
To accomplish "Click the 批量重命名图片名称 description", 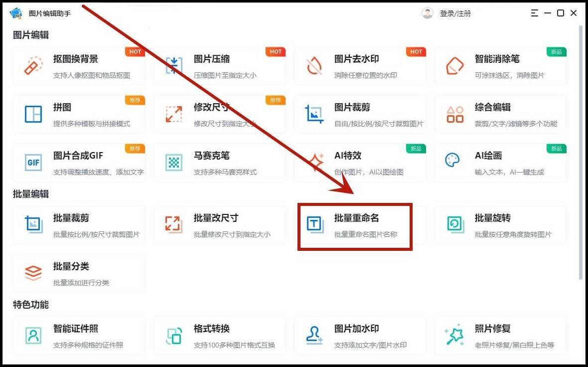I will (x=366, y=234).
